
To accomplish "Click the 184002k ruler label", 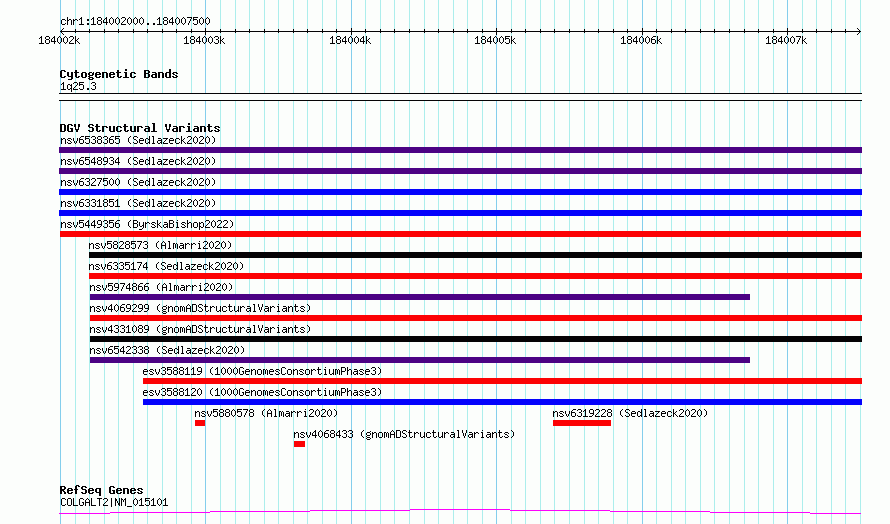I will [x=59, y=40].
